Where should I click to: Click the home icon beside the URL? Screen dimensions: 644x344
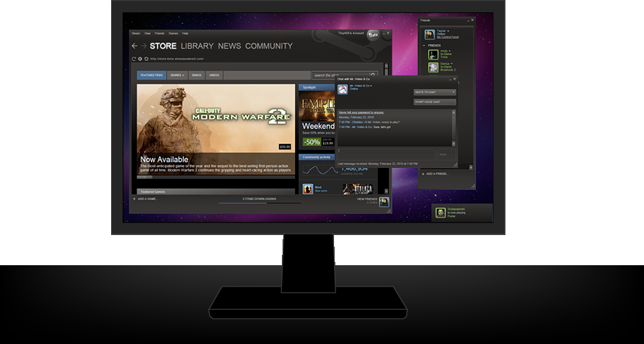146,59
